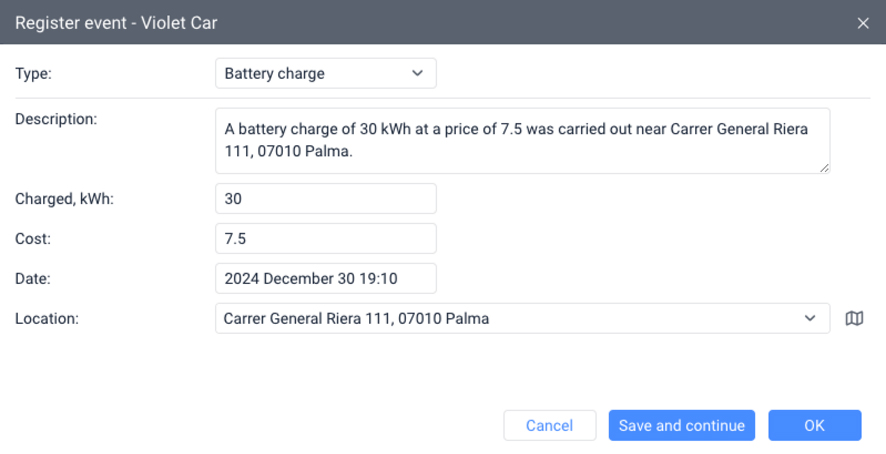Click the Location: label

coord(47,318)
